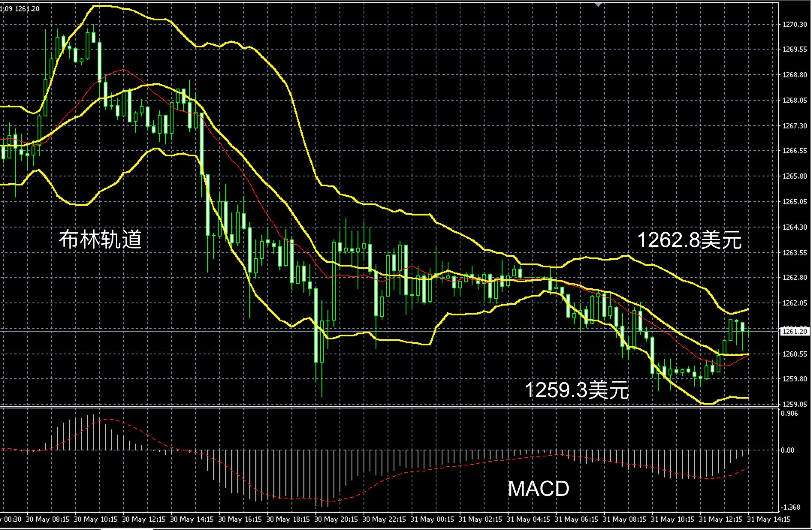Click the 30 May 18:15 time label
This screenshot has height=530, width=812.
pyautogui.click(x=288, y=519)
